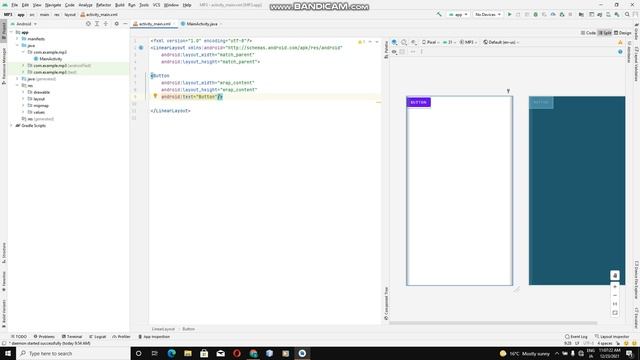Click the warning triangle in the design toolbar
Image resolution: width=640 pixels, height=360 pixels.
click(x=620, y=42)
